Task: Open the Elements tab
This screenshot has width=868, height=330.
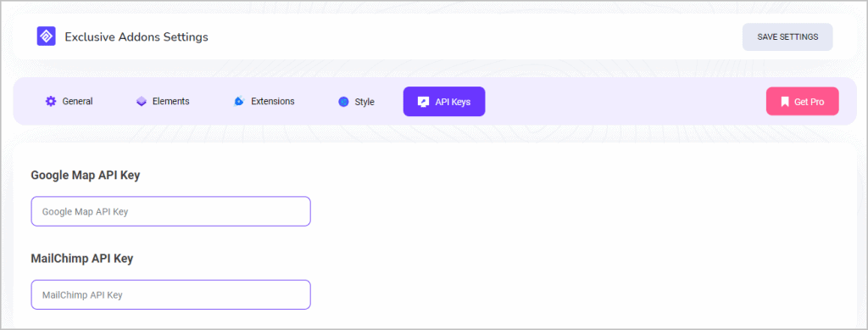Action: pyautogui.click(x=163, y=101)
